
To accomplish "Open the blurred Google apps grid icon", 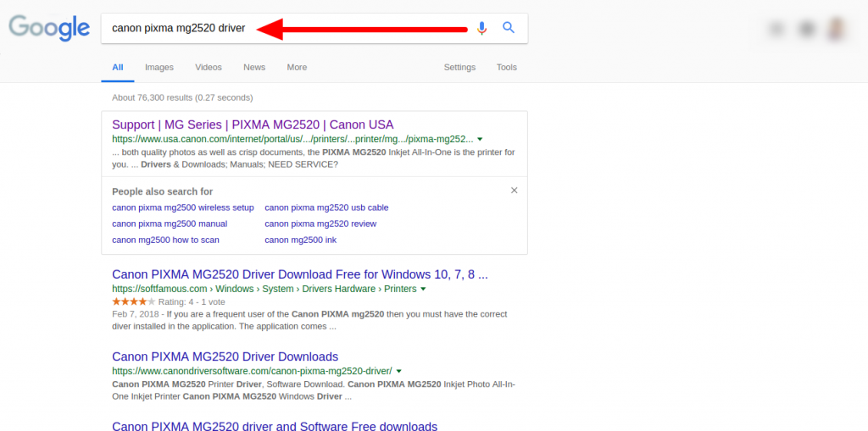I will (777, 28).
